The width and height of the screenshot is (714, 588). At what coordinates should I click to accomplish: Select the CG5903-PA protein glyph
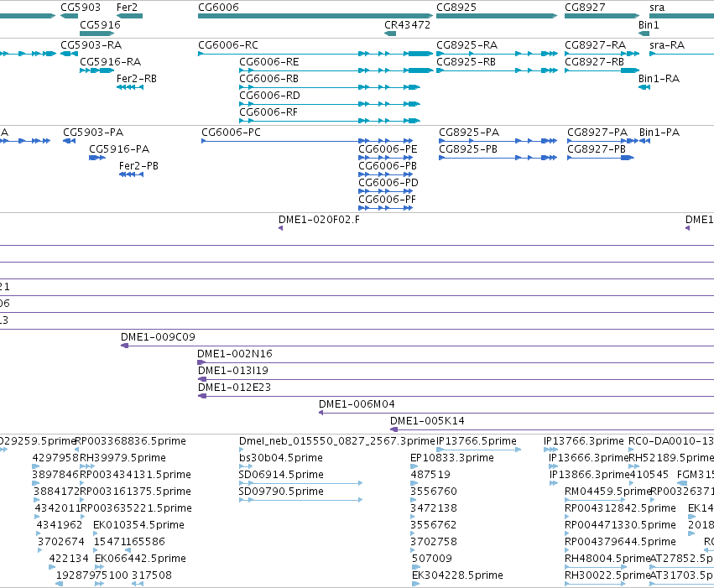click(69, 141)
